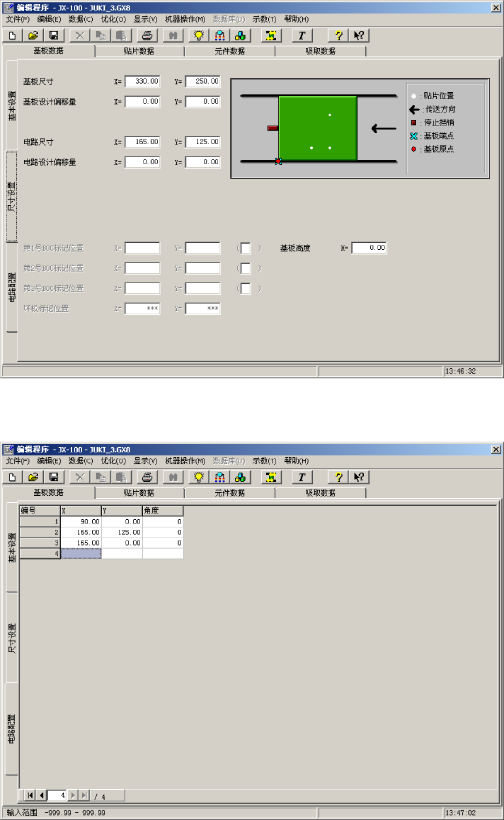Click the Paste icon in the X/Y table window

121,477
